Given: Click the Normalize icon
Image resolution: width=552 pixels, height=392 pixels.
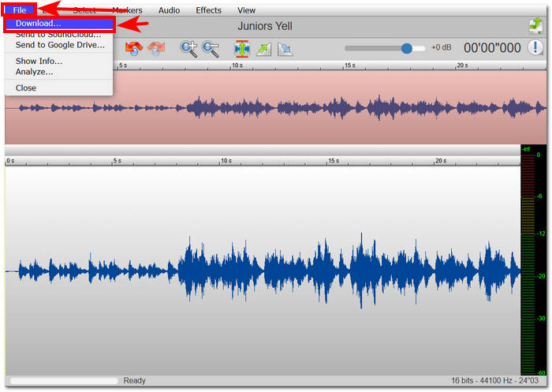Looking at the screenshot, I should (242, 49).
